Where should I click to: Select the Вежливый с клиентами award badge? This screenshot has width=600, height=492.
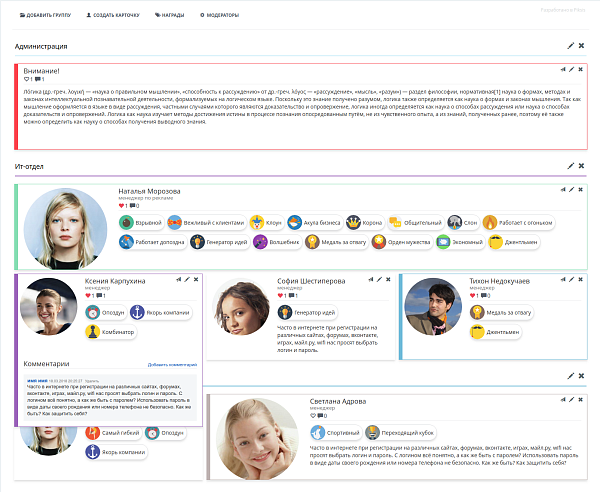[x=206, y=223]
